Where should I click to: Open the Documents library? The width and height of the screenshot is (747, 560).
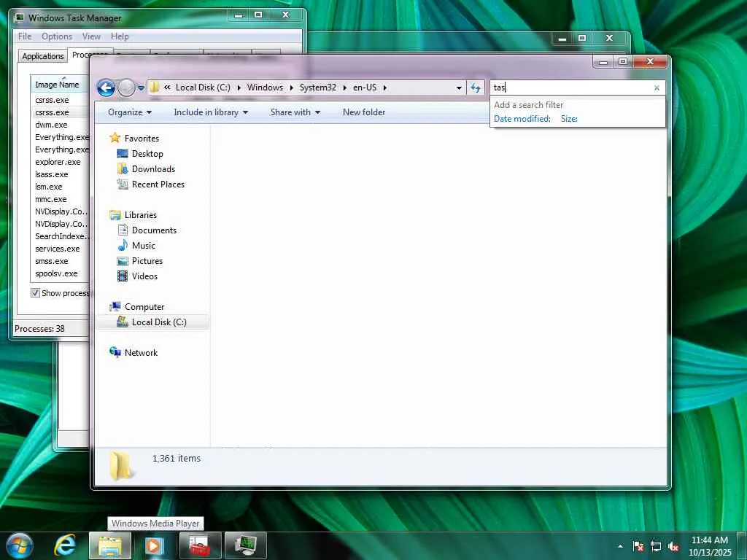point(154,230)
